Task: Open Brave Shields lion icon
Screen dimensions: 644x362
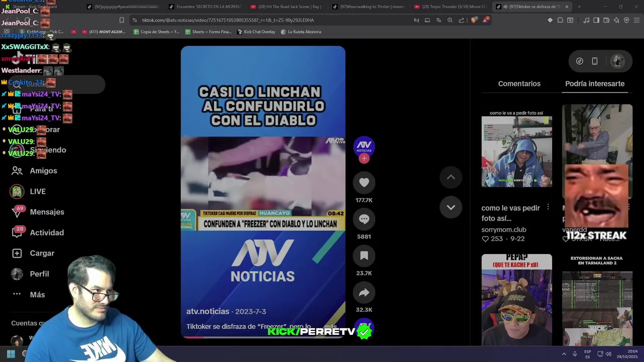Action: coord(474,20)
